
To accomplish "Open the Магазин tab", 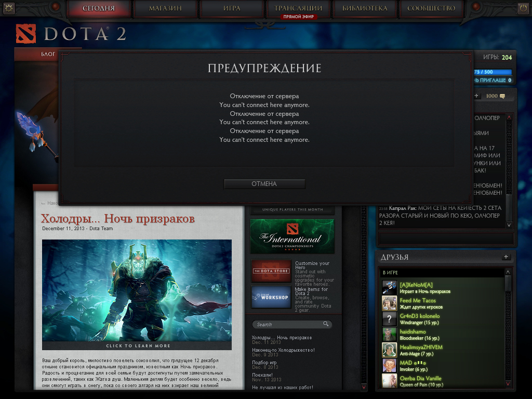I will (165, 8).
